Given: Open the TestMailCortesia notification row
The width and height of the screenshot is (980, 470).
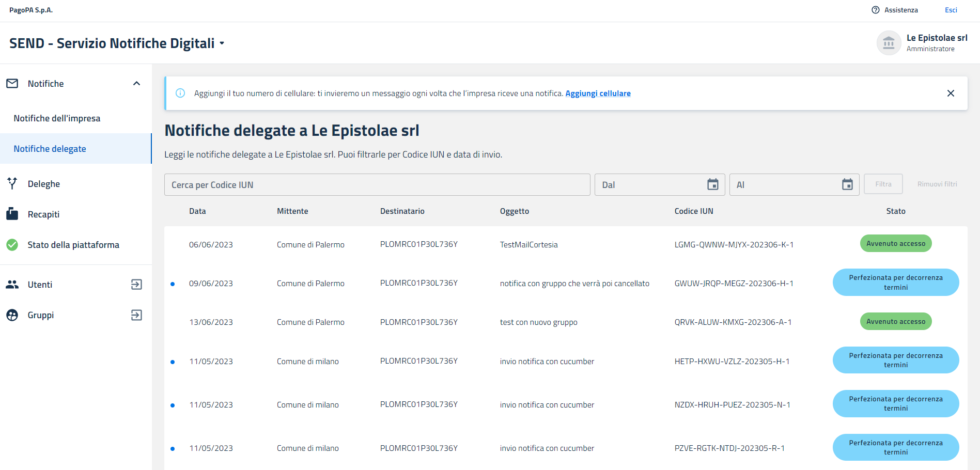Looking at the screenshot, I should tap(528, 245).
